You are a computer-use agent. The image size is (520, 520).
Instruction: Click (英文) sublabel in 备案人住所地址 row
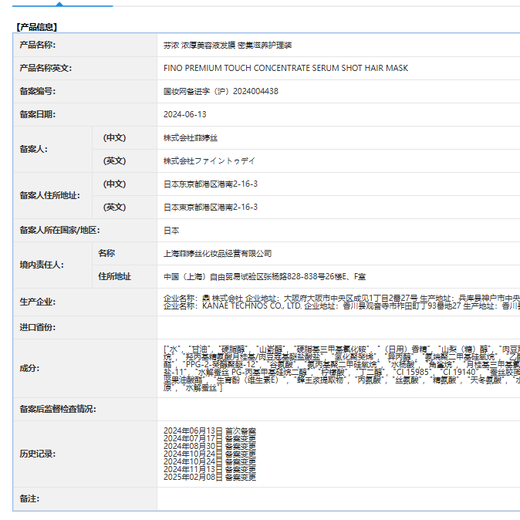point(114,207)
